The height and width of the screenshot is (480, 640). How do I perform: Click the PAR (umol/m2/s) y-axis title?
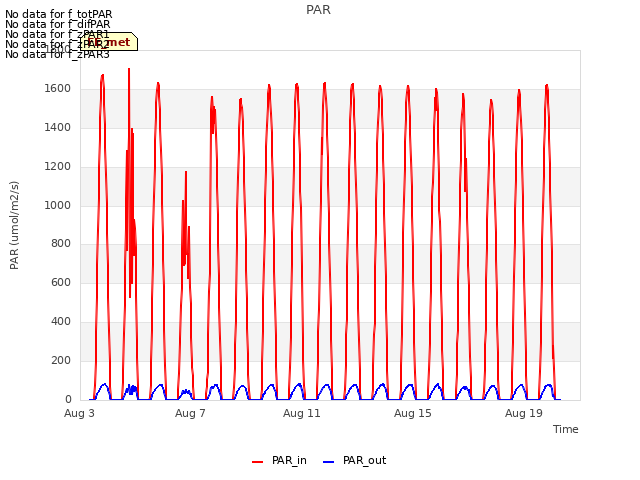click(x=14, y=225)
